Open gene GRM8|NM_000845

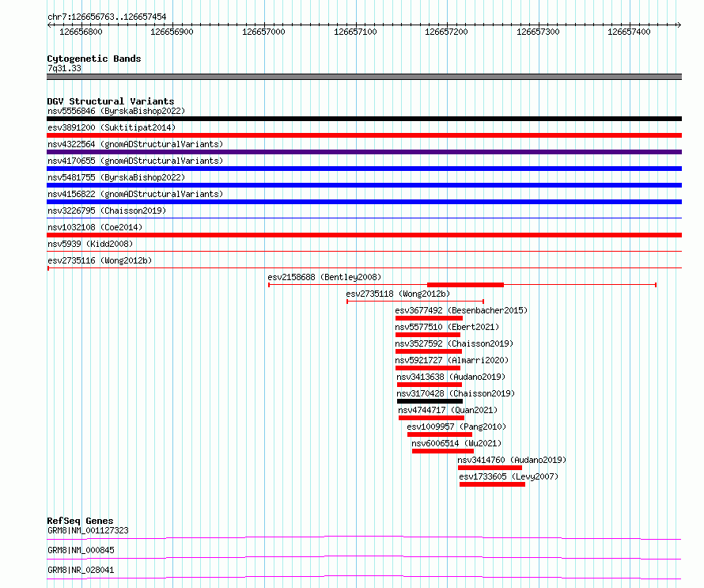pos(81,550)
